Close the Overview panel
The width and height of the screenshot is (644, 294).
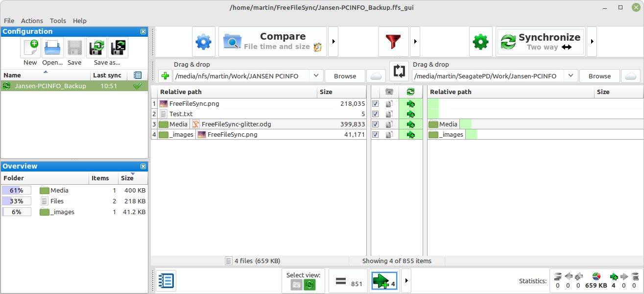tap(143, 167)
